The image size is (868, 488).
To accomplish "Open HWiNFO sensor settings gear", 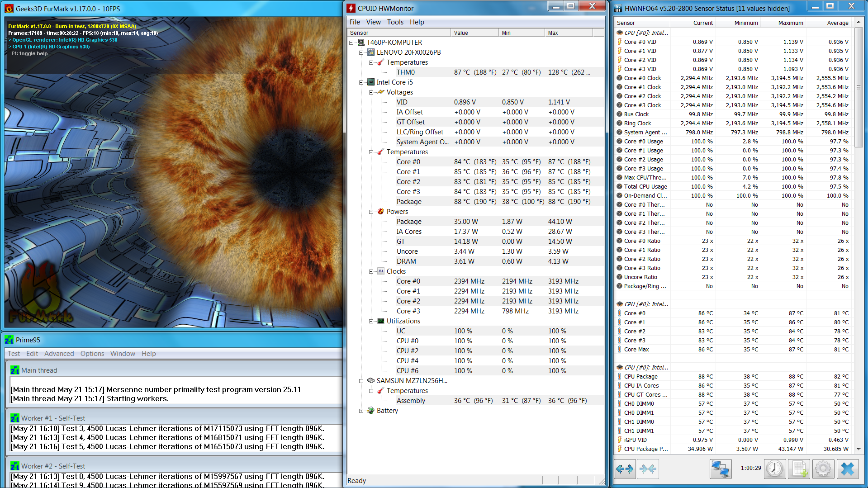I will pyautogui.click(x=823, y=469).
